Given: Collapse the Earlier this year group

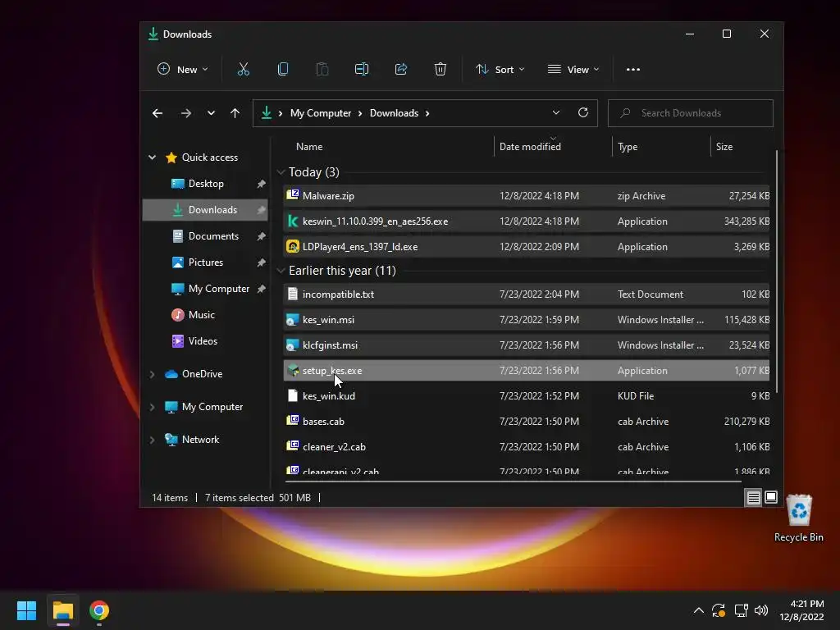Looking at the screenshot, I should tap(281, 271).
